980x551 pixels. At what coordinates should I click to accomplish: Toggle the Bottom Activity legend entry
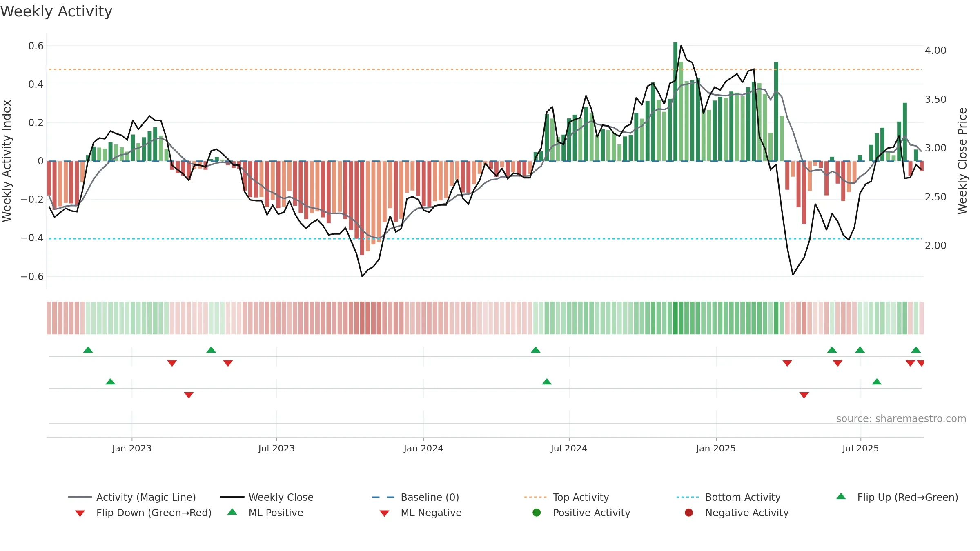point(728,497)
